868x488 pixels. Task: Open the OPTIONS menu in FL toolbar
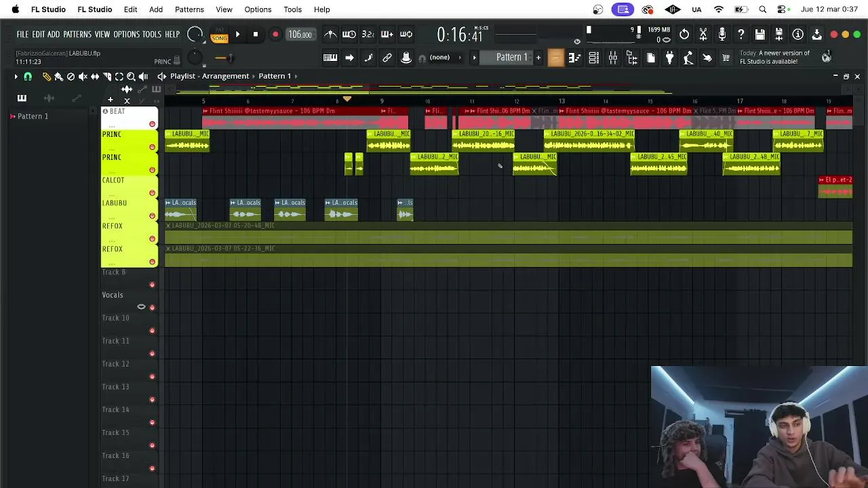click(126, 35)
